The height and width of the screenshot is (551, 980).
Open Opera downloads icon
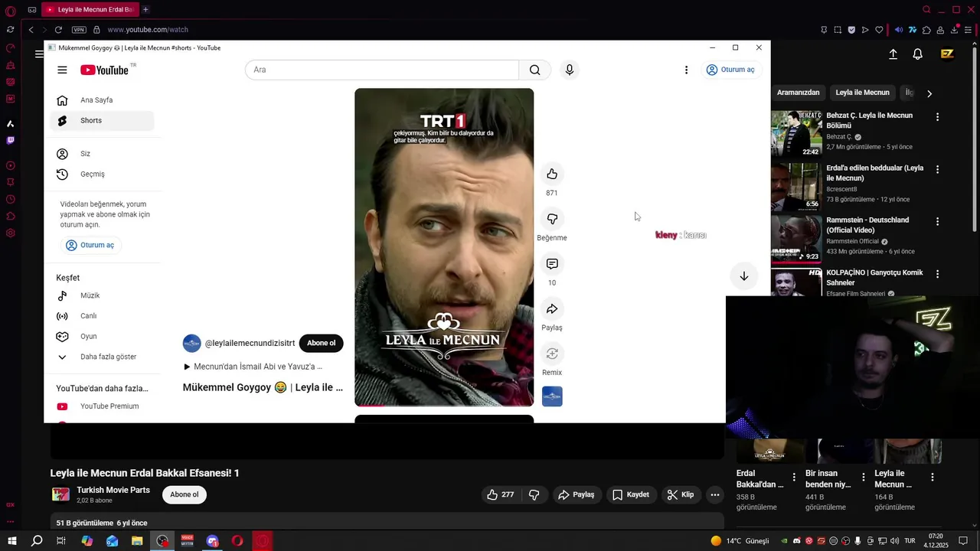pyautogui.click(x=955, y=30)
